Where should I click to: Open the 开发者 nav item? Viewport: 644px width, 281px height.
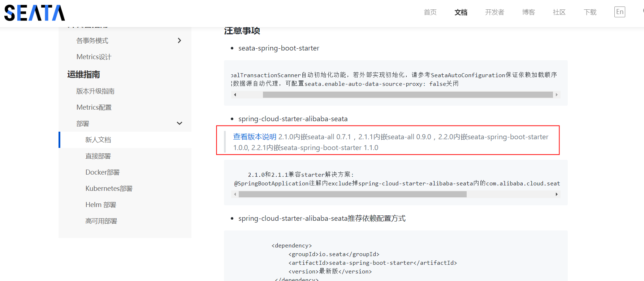point(494,12)
